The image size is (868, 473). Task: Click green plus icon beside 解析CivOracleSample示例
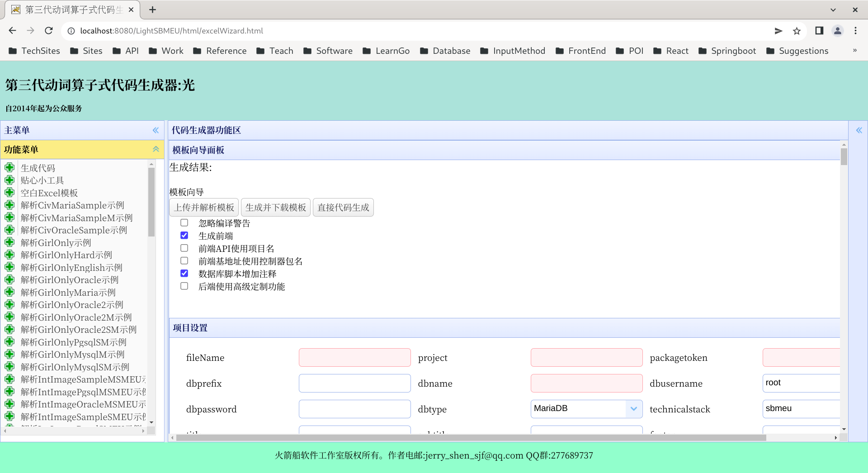click(9, 230)
